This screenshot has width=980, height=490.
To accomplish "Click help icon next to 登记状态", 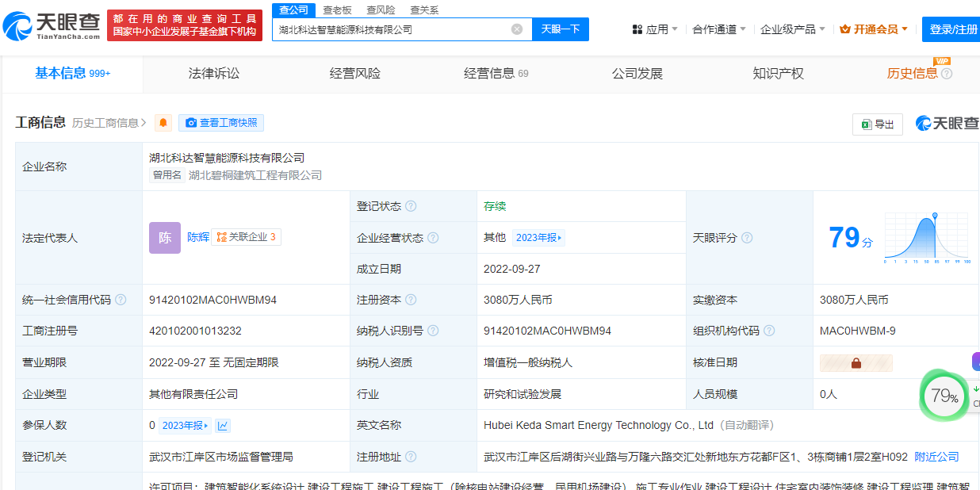I will [411, 206].
